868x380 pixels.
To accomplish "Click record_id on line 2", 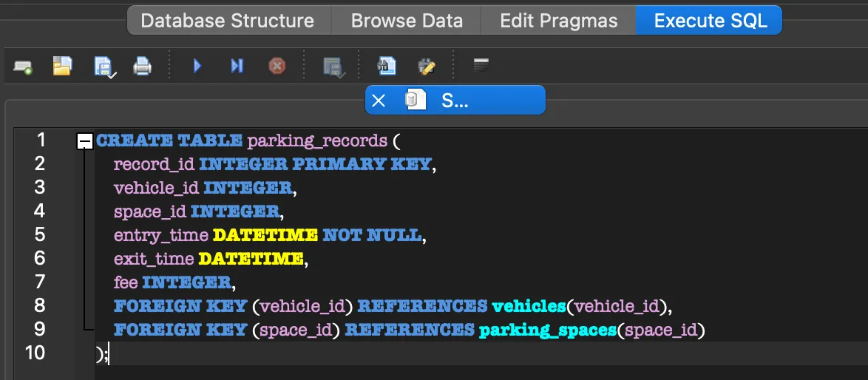I will 154,164.
